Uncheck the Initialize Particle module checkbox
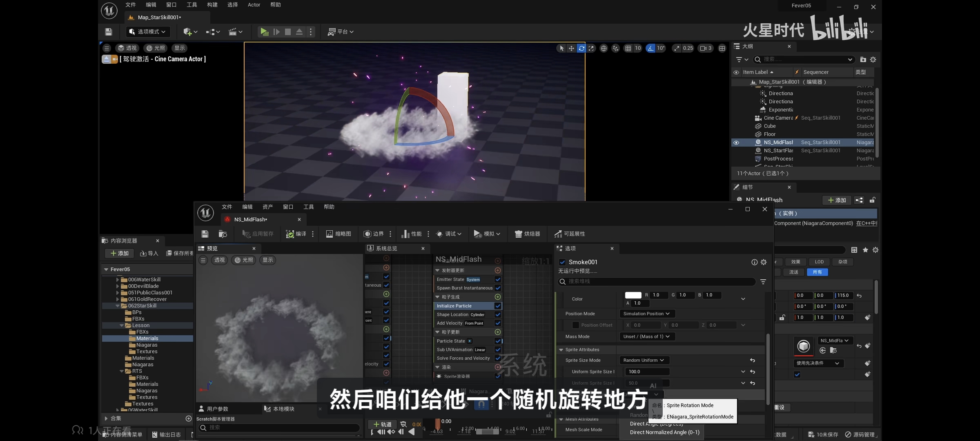The image size is (980, 441). (x=498, y=306)
